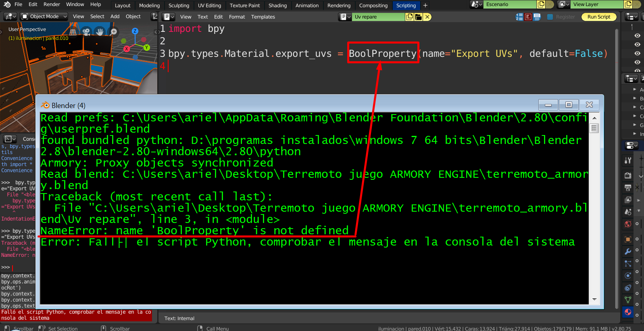Viewport: 644px width, 331px height.
Task: Open the Material properties tab
Action: 628,312
